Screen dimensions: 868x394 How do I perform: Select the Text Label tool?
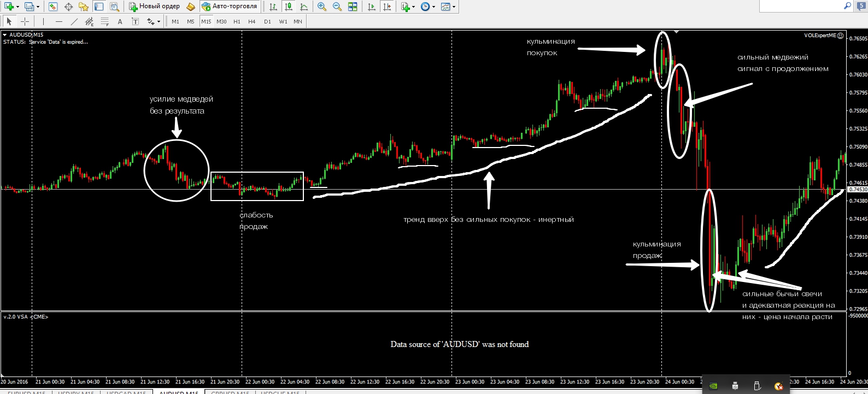point(135,21)
